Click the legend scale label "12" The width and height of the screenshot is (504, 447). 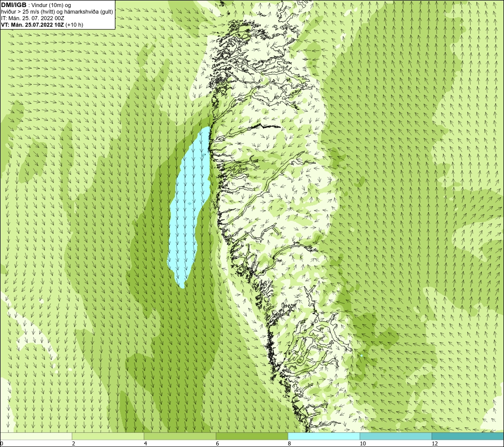click(435, 443)
